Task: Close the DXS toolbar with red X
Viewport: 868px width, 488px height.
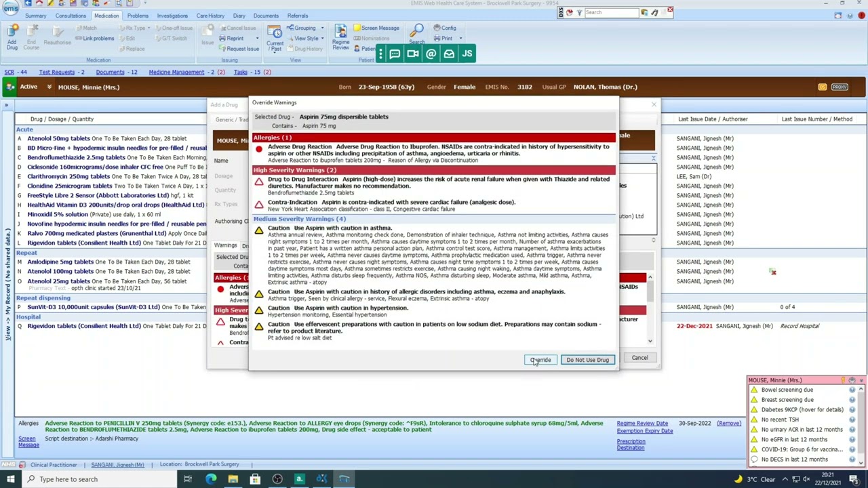Action: 670,10
